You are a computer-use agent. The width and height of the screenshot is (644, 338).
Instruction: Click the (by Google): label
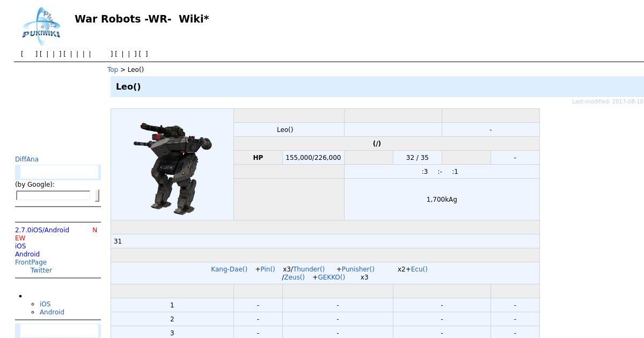(x=35, y=185)
